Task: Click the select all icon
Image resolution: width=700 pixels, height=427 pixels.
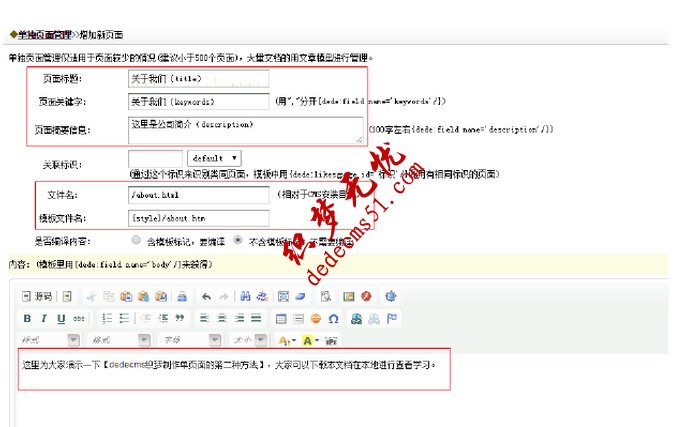Action: (283, 296)
